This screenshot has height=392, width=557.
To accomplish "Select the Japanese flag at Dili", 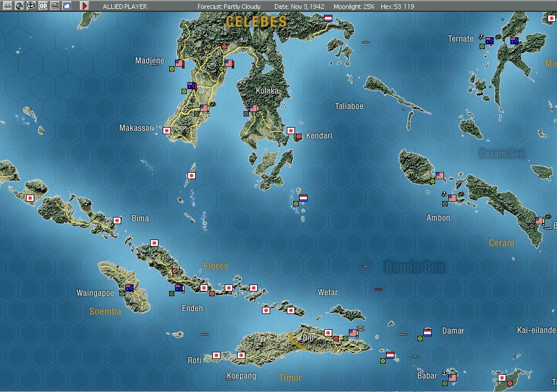I will coord(328,333).
